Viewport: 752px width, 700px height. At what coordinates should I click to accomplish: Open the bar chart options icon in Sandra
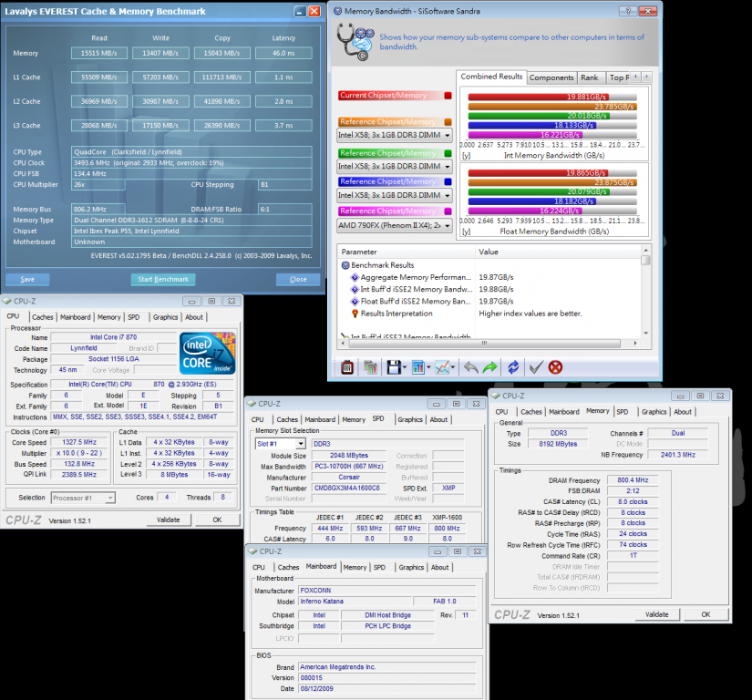click(x=419, y=367)
